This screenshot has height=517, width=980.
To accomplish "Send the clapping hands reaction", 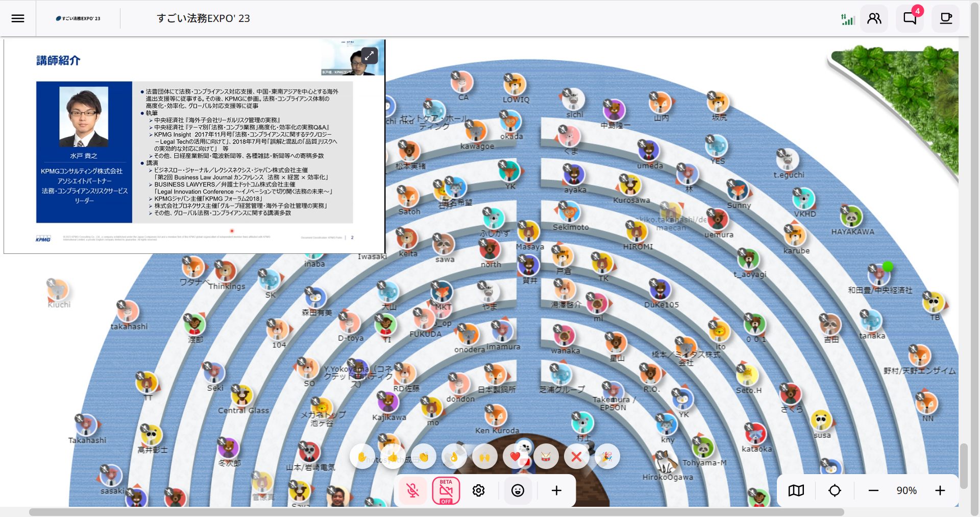I will [424, 457].
